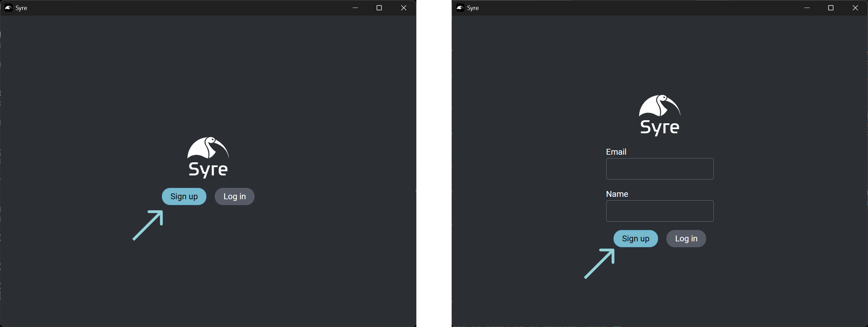Close the right Syre window

point(855,8)
